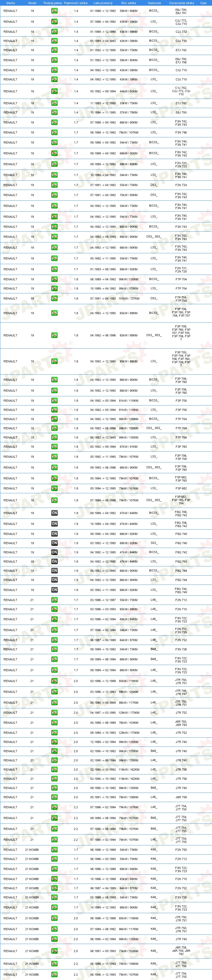212x980 pixels.
Task: Select the engine code cell 'F3N 746'
Action: click(181, 132)
